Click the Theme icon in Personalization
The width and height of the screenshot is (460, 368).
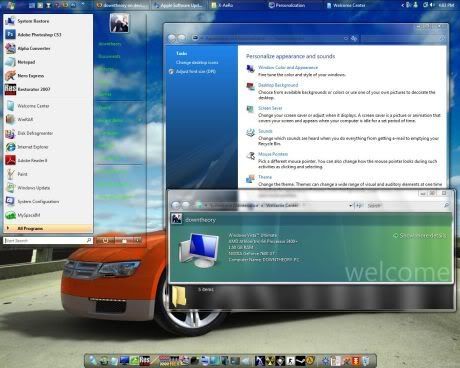[250, 179]
